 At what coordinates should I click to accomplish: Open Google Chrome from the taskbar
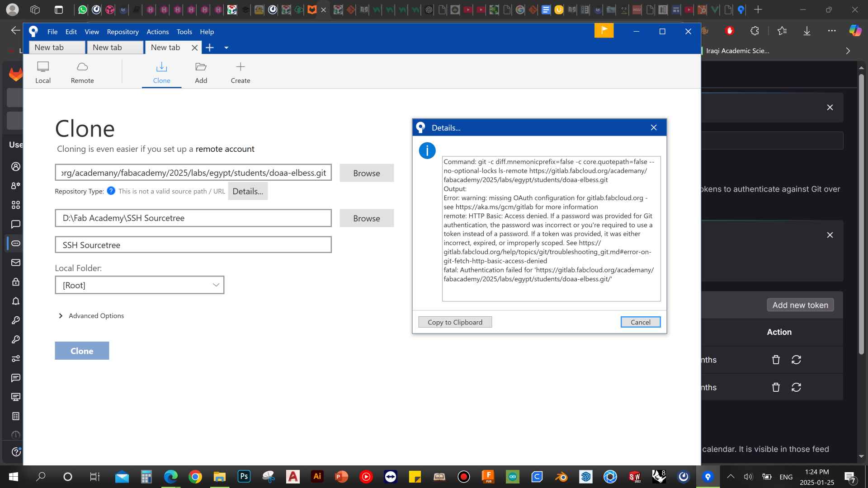point(195,476)
